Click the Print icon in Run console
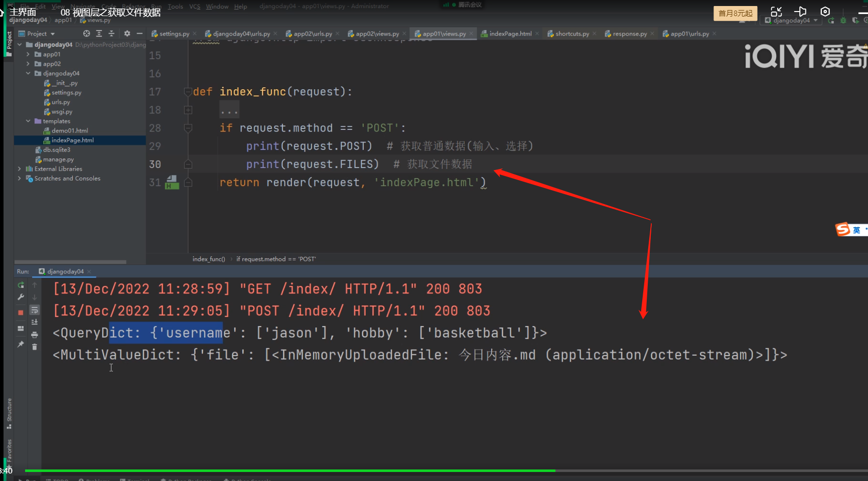Image resolution: width=868 pixels, height=481 pixels. click(x=35, y=335)
